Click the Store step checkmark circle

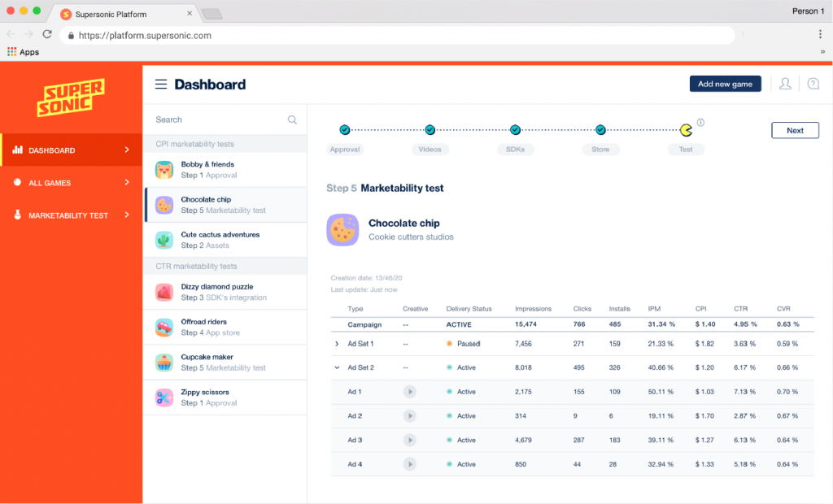(x=600, y=130)
